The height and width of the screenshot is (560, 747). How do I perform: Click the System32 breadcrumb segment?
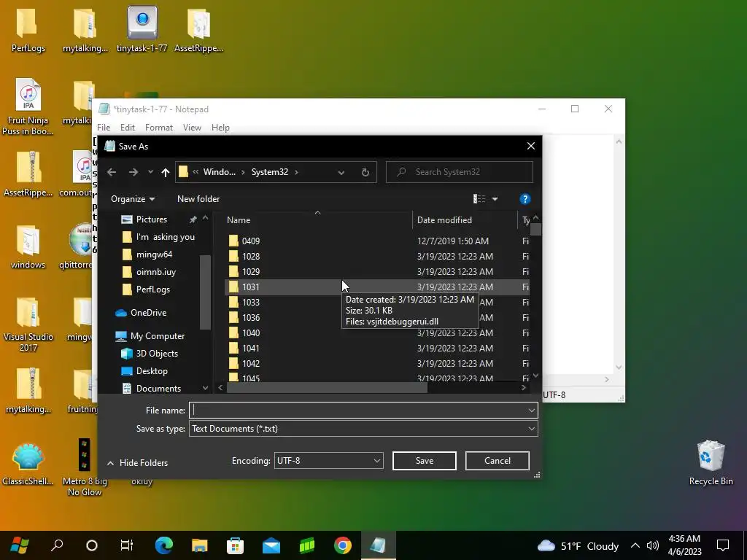click(270, 172)
